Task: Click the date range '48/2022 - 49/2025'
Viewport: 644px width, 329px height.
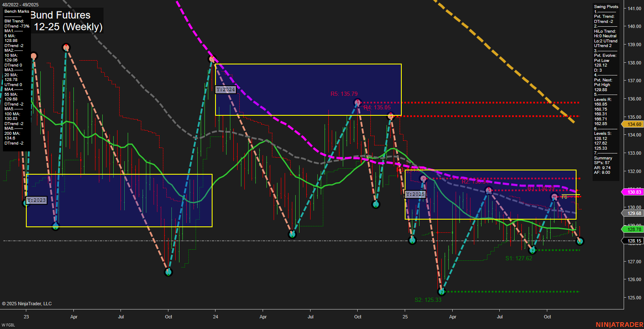Action: 20,5
